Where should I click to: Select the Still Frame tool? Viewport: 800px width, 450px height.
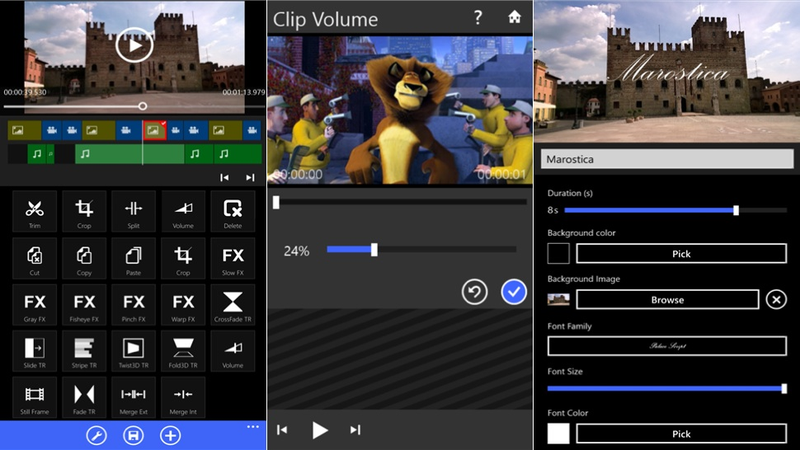(34, 397)
